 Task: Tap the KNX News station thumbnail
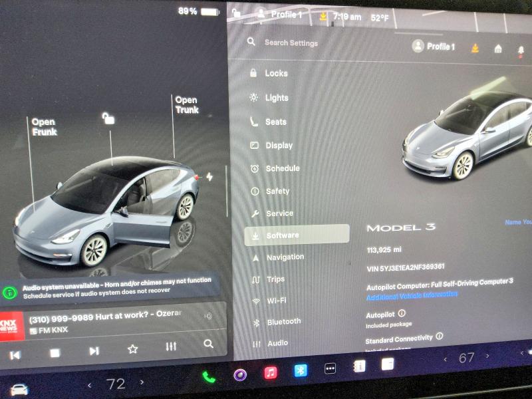[12, 327]
